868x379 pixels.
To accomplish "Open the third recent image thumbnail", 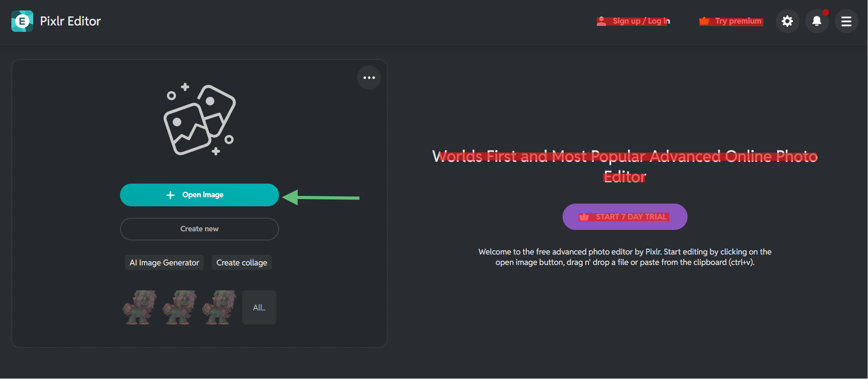I will click(x=219, y=308).
